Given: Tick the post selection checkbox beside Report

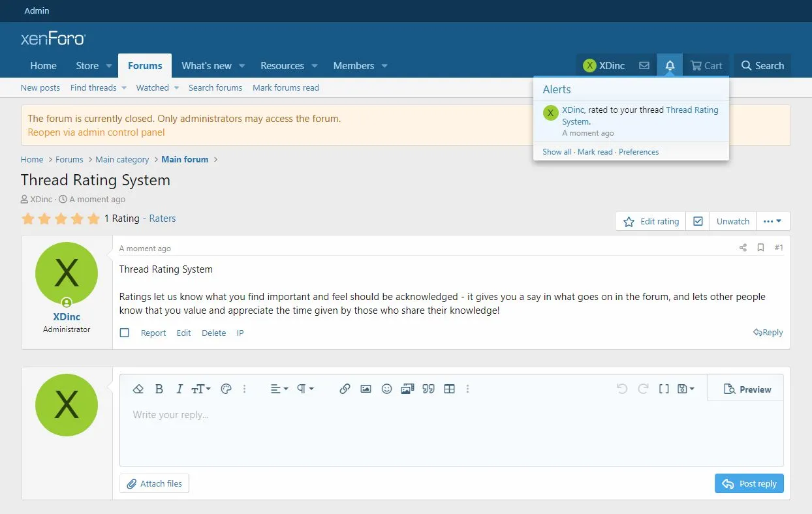Looking at the screenshot, I should coord(125,333).
